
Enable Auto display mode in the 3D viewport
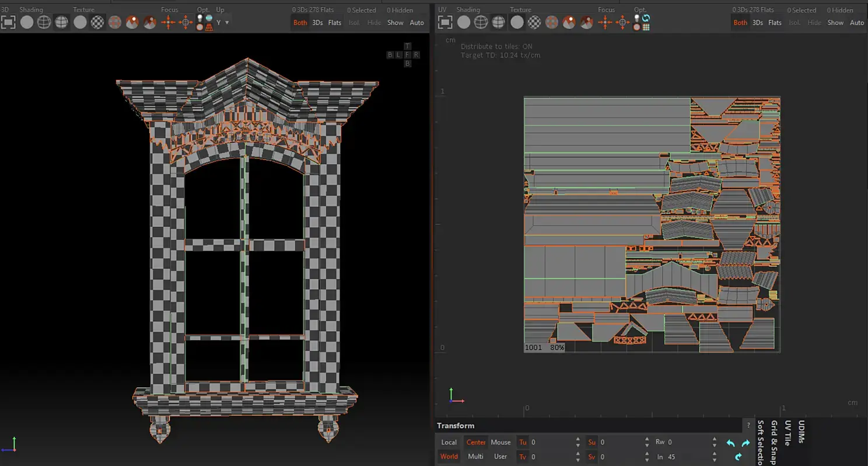(x=416, y=23)
